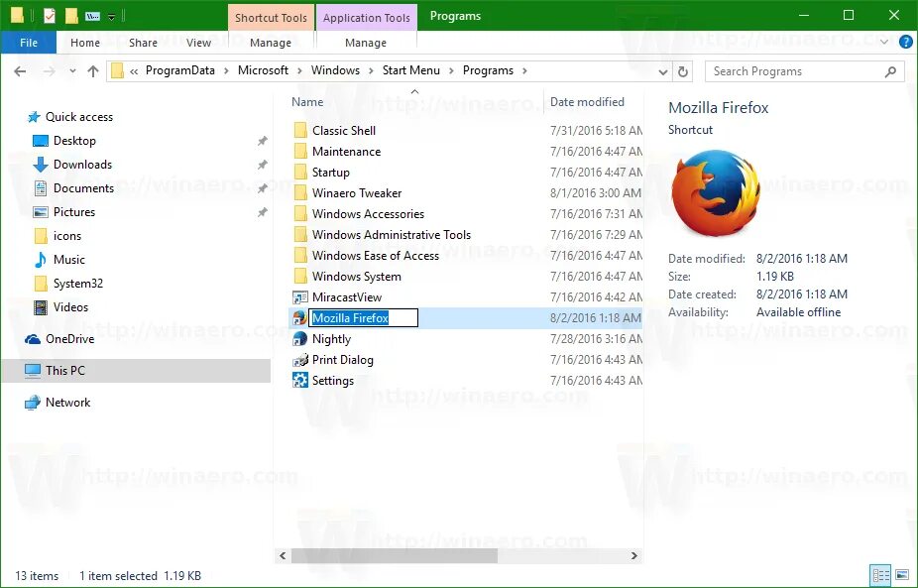The height and width of the screenshot is (588, 918).
Task: Expand the ribbon with the chevron arrow
Action: pos(884,43)
